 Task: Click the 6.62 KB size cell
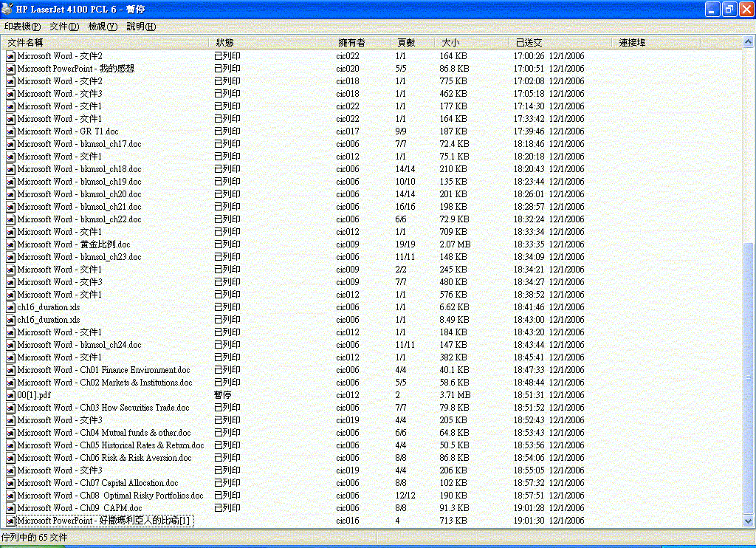tap(454, 307)
